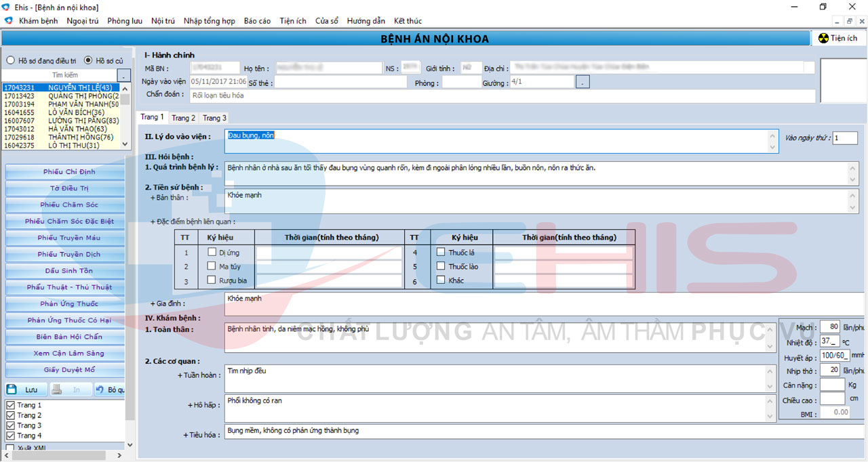The height and width of the screenshot is (462, 868).
Task: Click the yellow radiation Tiện ích icon
Action: tap(823, 38)
